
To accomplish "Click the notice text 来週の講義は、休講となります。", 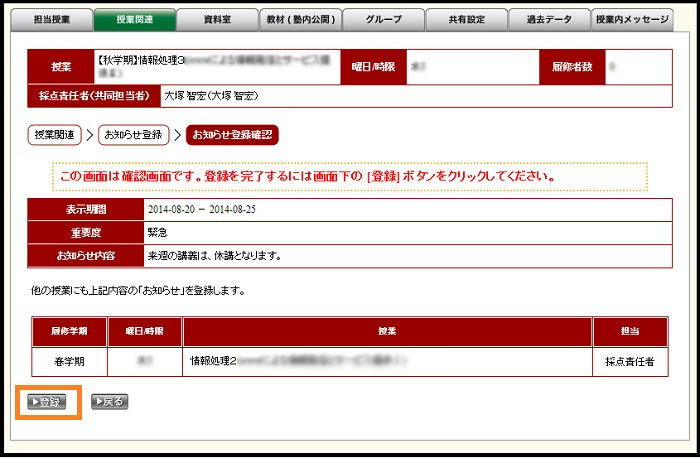I will pos(214,255).
